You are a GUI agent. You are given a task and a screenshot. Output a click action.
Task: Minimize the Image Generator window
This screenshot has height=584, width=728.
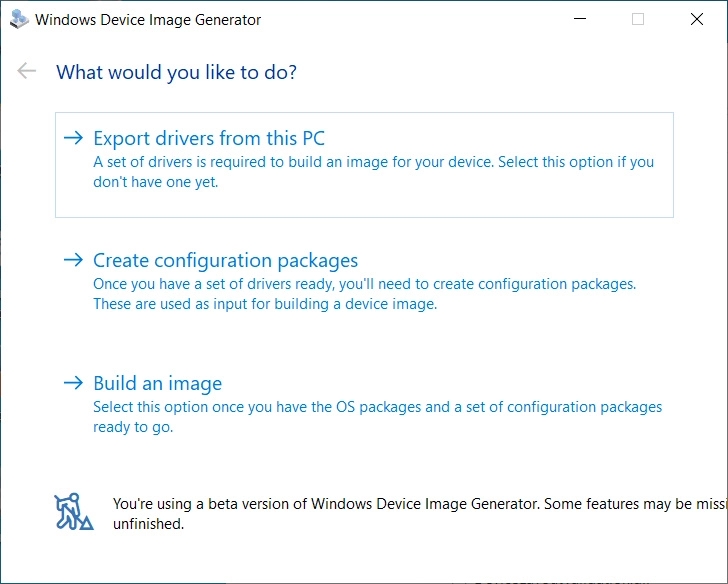[x=581, y=19]
